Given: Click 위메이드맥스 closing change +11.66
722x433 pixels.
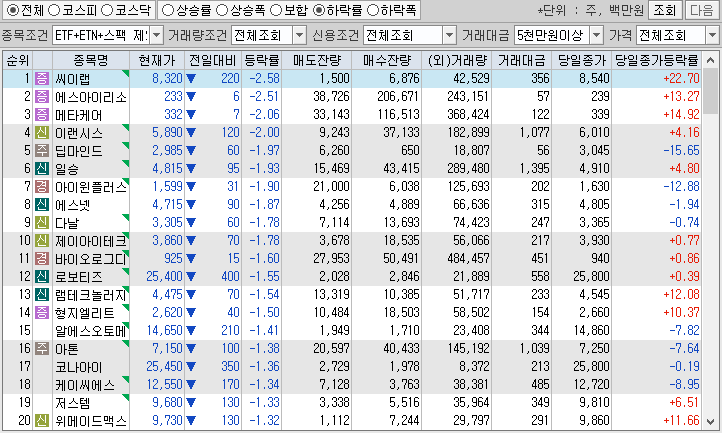Looking at the screenshot, I should 681,421.
